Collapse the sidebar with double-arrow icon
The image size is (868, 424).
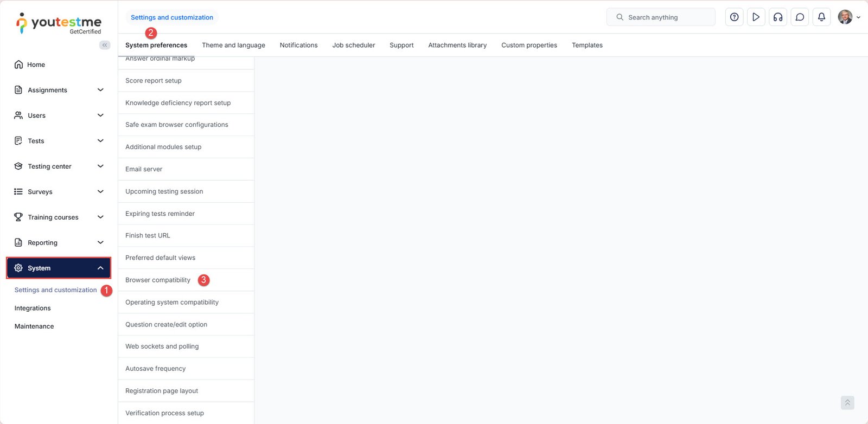[x=105, y=45]
